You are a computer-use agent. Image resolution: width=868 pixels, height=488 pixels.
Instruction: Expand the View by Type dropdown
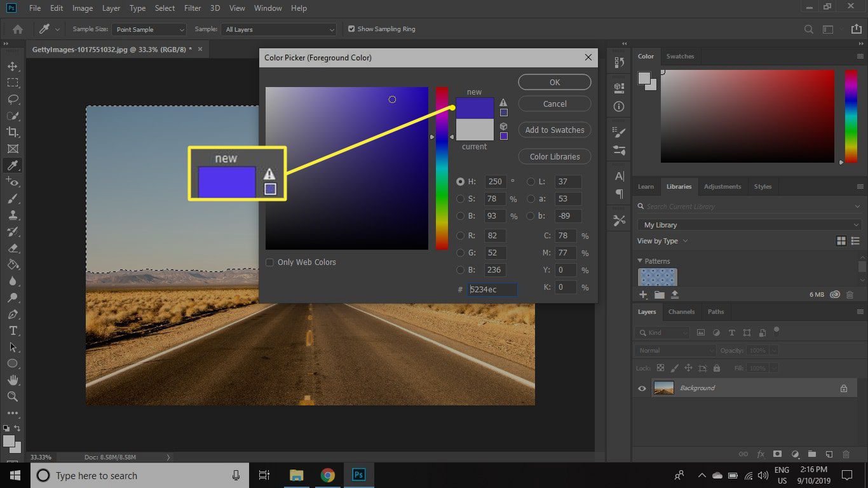[662, 241]
